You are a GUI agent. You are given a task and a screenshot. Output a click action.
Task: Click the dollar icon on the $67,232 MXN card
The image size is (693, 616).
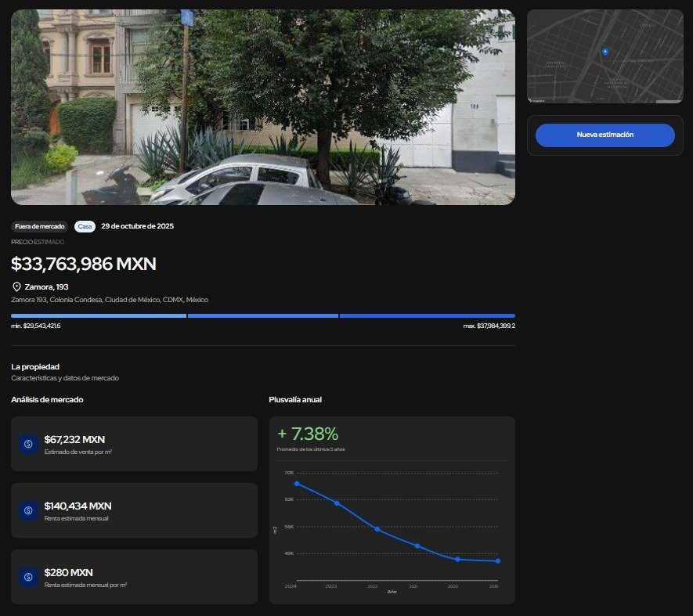28,444
